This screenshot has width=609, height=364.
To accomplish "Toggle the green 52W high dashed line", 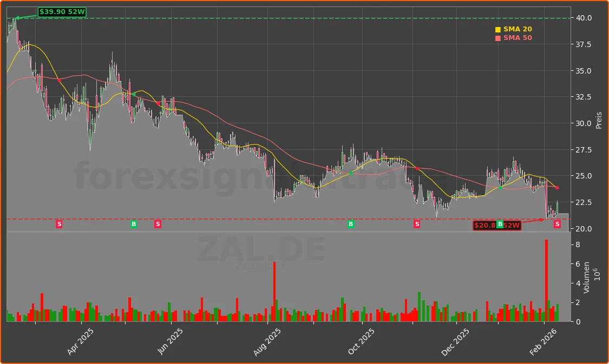I will pyautogui.click(x=271, y=18).
